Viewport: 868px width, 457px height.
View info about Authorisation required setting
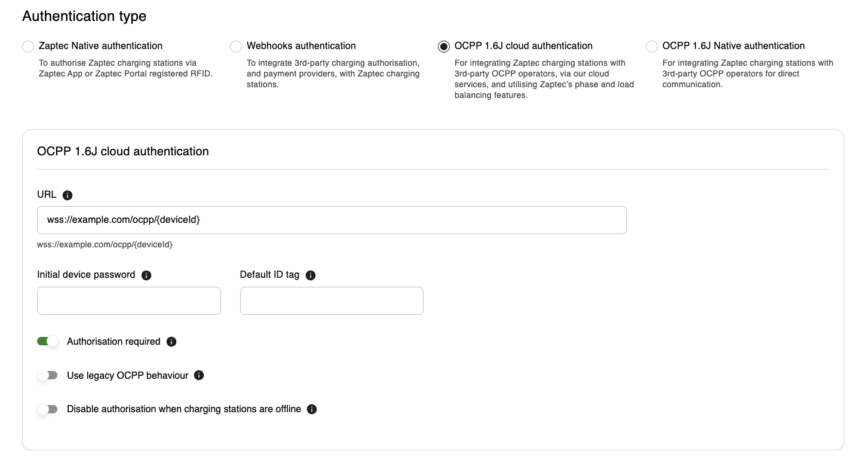[x=171, y=341]
